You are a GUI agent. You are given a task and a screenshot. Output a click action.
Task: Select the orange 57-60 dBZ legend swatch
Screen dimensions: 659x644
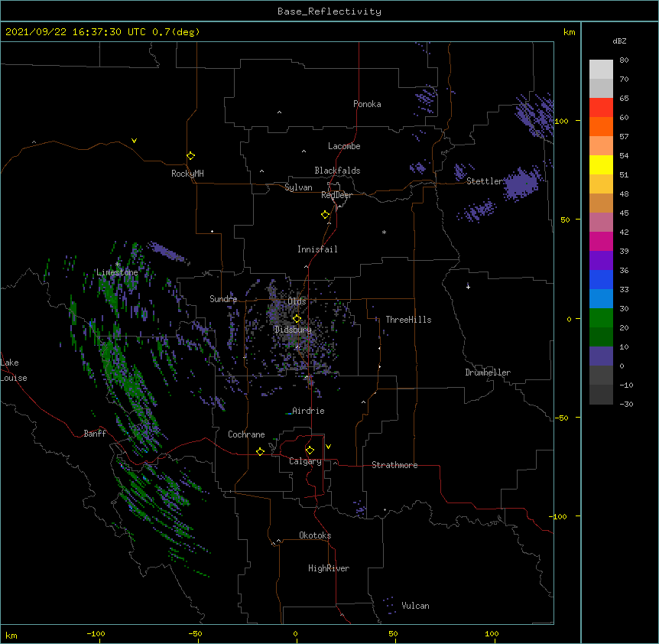pos(601,126)
